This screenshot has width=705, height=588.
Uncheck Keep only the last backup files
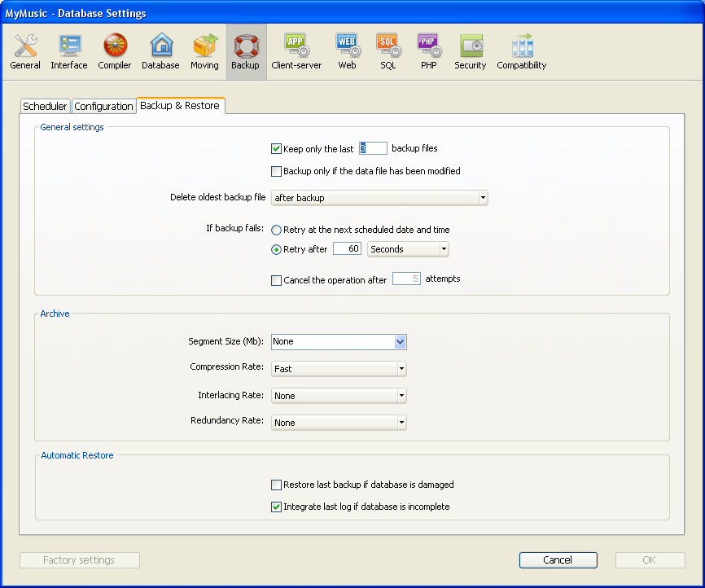coord(276,149)
